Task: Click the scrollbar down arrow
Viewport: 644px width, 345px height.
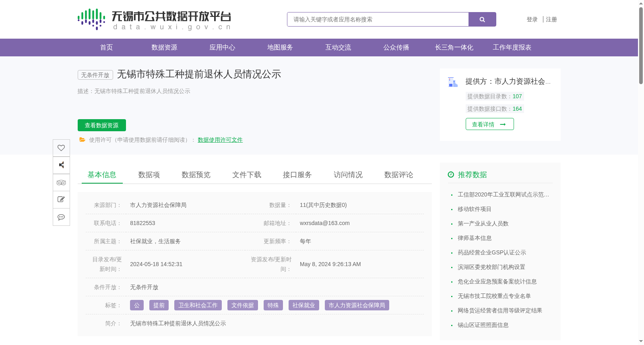Action: pyautogui.click(x=641, y=341)
